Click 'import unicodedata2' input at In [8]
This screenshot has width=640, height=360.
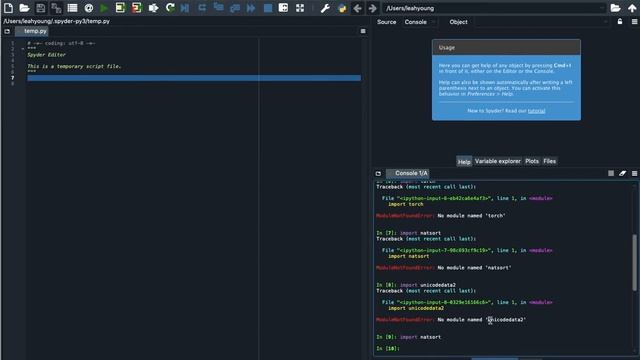pyautogui.click(x=427, y=285)
